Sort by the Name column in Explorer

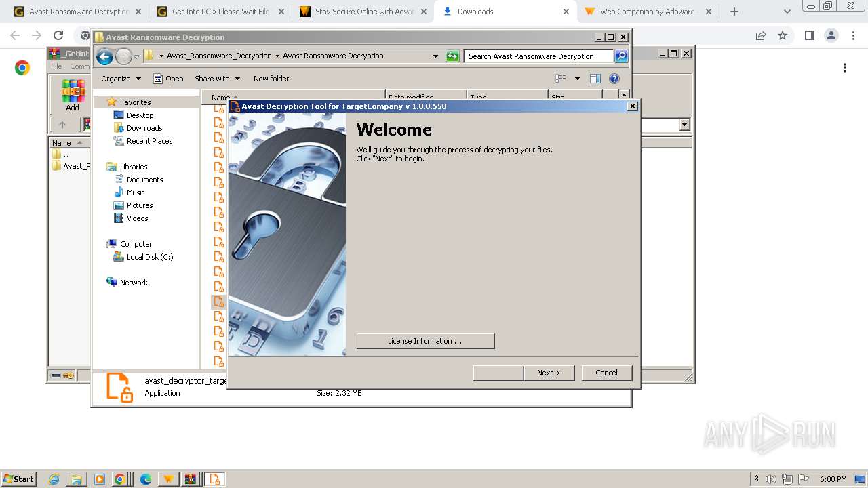coord(293,97)
